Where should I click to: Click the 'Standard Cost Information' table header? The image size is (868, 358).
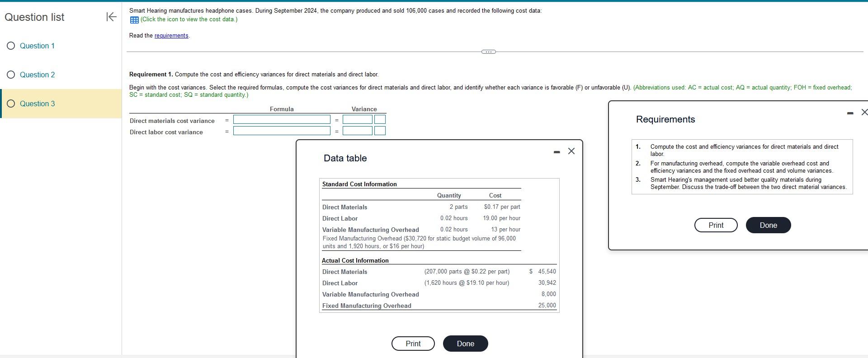[x=359, y=184]
